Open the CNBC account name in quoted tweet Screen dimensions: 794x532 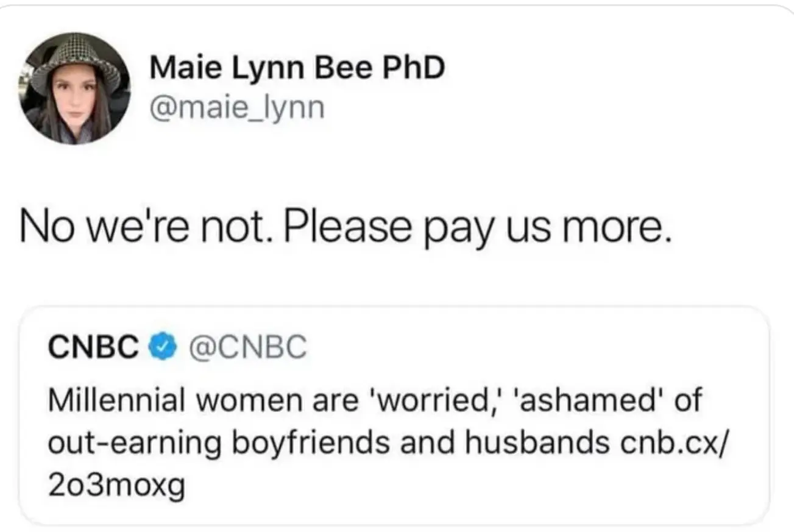[93, 347]
